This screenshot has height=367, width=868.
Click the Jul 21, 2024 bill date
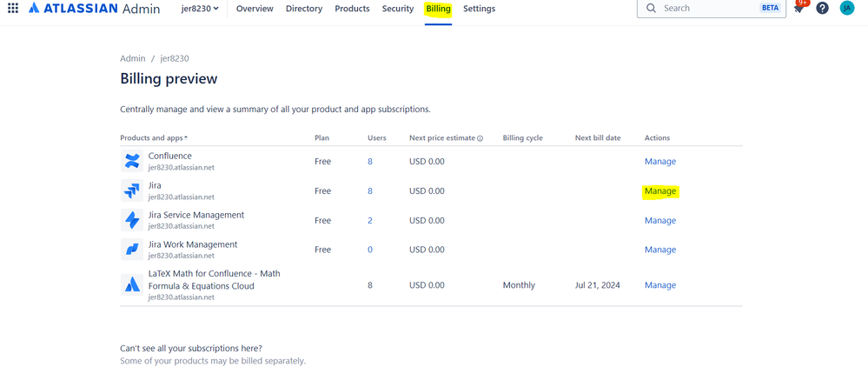597,285
